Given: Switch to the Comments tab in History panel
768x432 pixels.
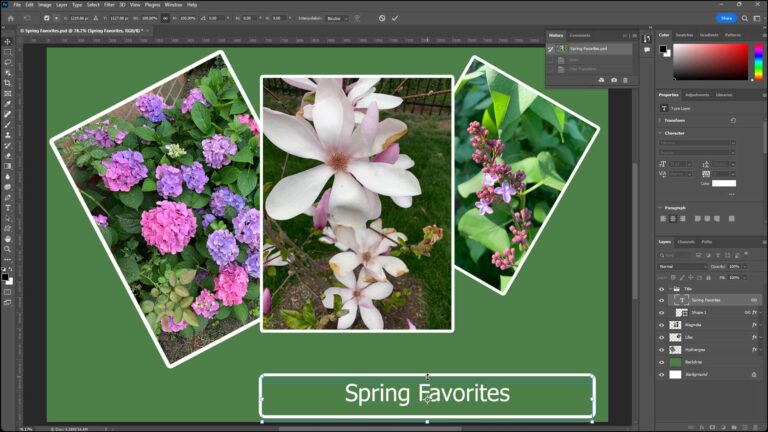Looking at the screenshot, I should pos(580,35).
